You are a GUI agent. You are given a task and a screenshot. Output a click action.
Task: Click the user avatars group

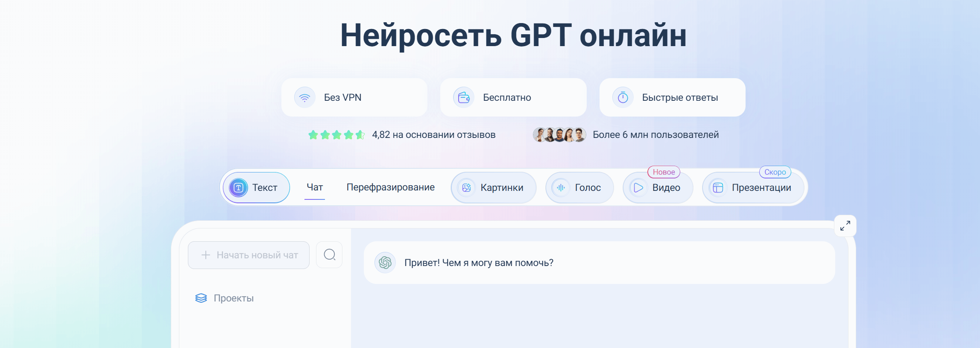pyautogui.click(x=559, y=135)
